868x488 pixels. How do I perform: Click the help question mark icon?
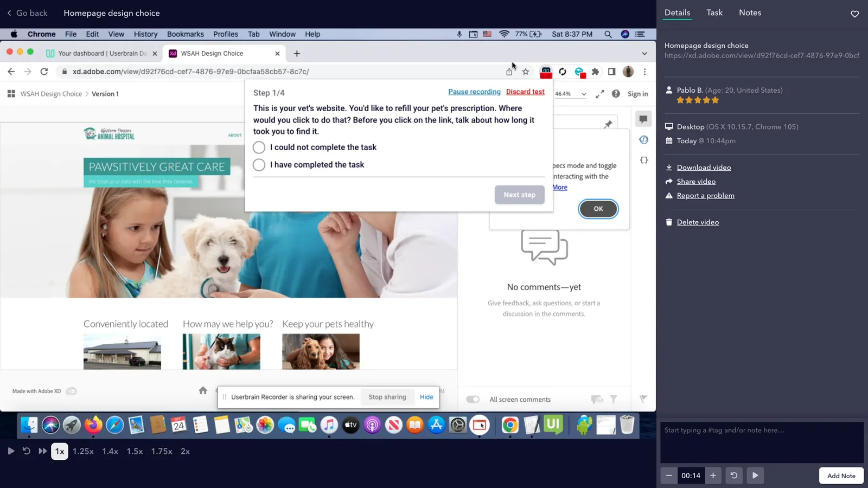click(616, 94)
